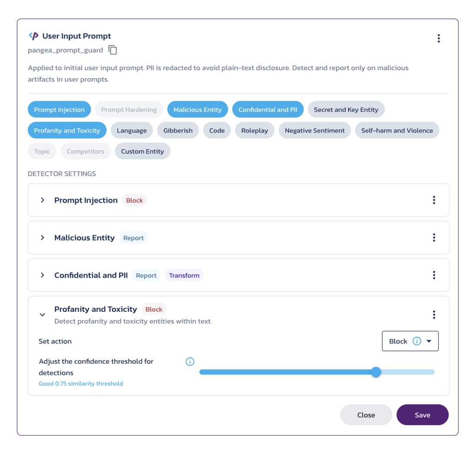Click info icon beside confidence threshold label
This screenshot has width=476, height=453.
[190, 361]
